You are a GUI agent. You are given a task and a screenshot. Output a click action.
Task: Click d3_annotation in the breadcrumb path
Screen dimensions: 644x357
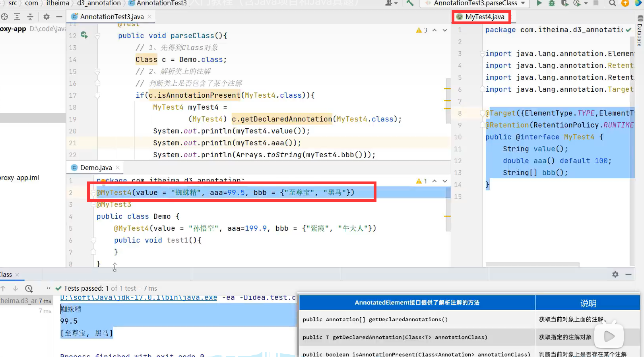tap(99, 3)
